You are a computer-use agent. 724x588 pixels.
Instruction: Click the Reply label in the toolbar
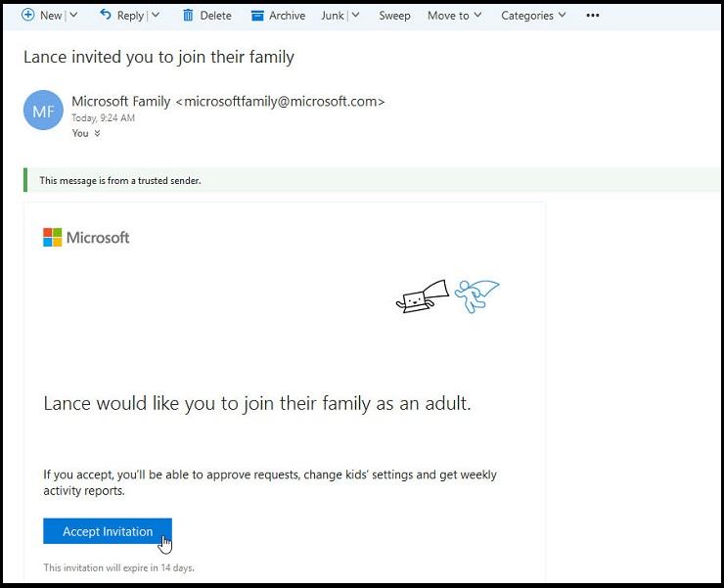pyautogui.click(x=131, y=16)
